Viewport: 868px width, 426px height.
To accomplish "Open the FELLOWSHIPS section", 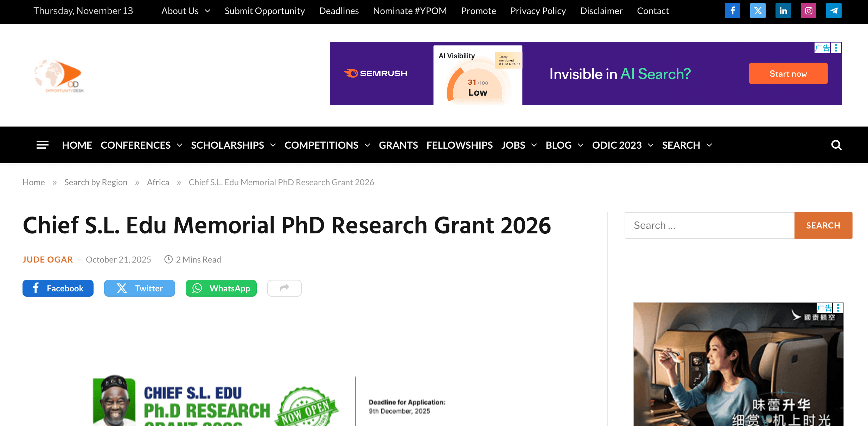I will pyautogui.click(x=459, y=145).
